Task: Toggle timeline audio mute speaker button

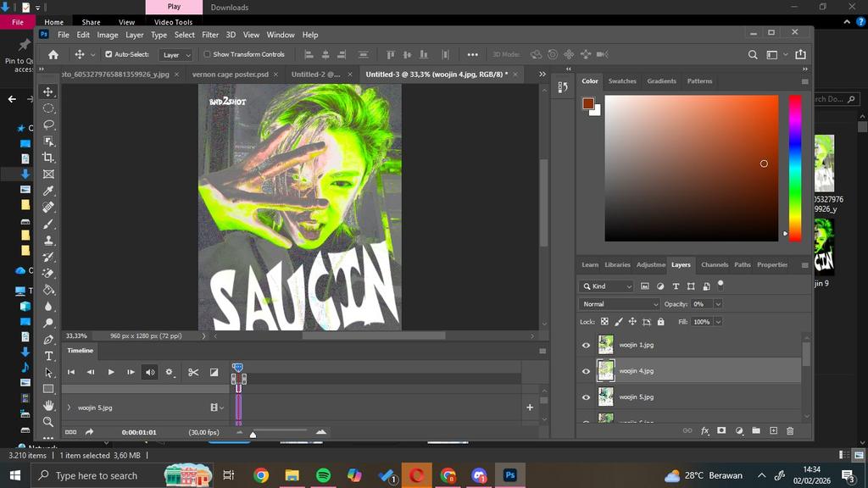Action: pos(150,373)
